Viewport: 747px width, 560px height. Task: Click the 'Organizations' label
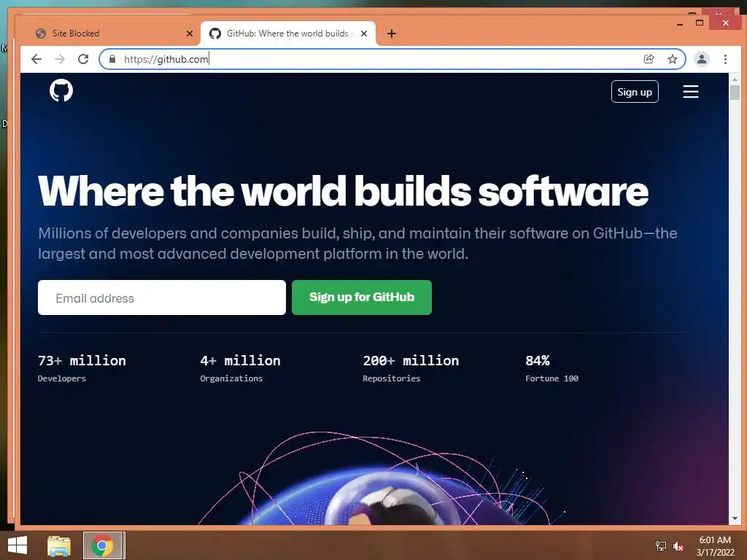point(231,378)
